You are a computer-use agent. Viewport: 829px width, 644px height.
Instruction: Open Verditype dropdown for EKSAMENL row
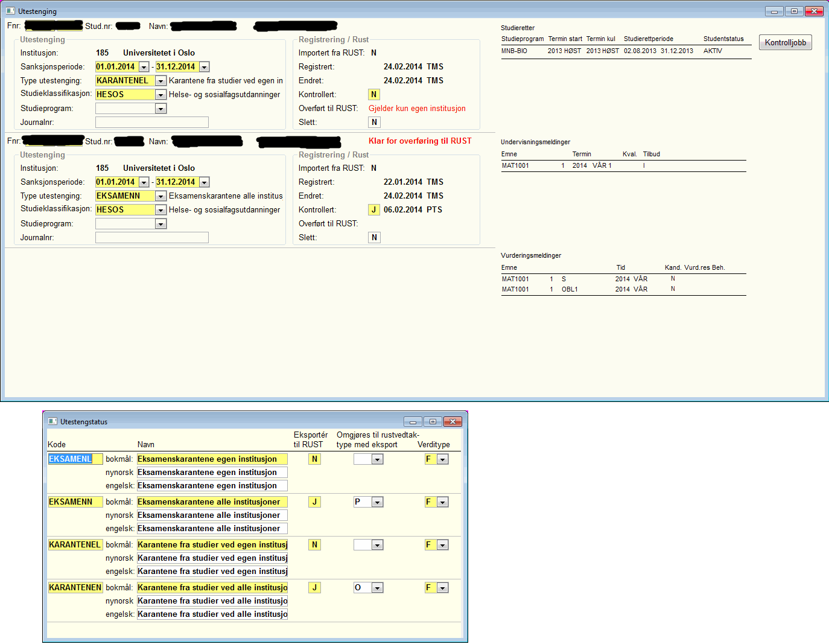coord(442,460)
